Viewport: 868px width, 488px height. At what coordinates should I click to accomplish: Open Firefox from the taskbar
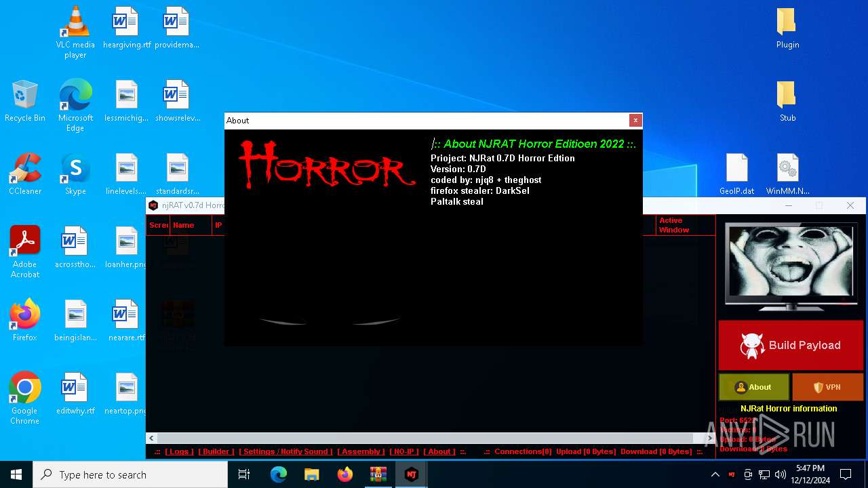(345, 474)
